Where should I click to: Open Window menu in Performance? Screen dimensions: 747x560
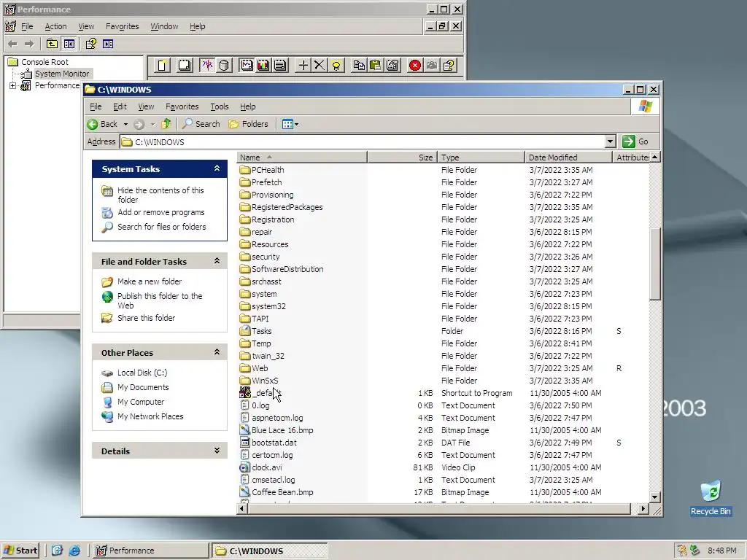pos(164,26)
